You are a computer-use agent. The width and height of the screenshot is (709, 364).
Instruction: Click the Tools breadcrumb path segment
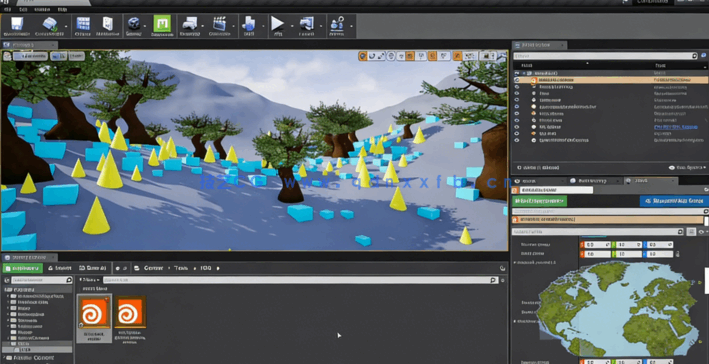click(x=181, y=268)
